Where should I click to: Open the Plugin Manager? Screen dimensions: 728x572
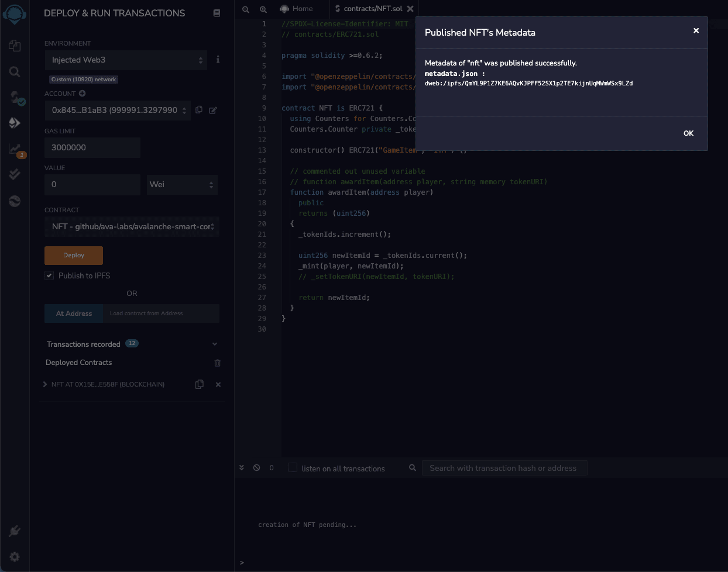click(x=15, y=531)
